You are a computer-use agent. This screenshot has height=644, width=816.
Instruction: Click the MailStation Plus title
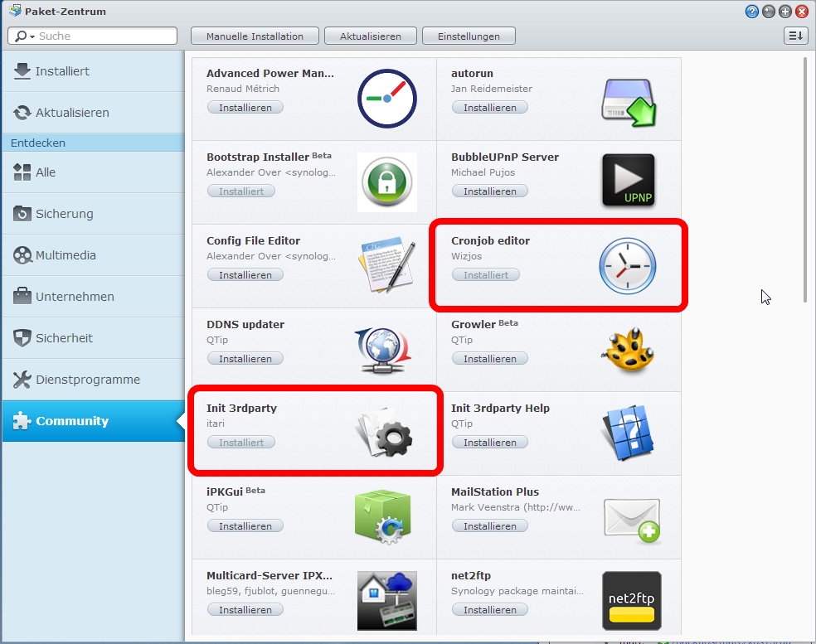495,492
